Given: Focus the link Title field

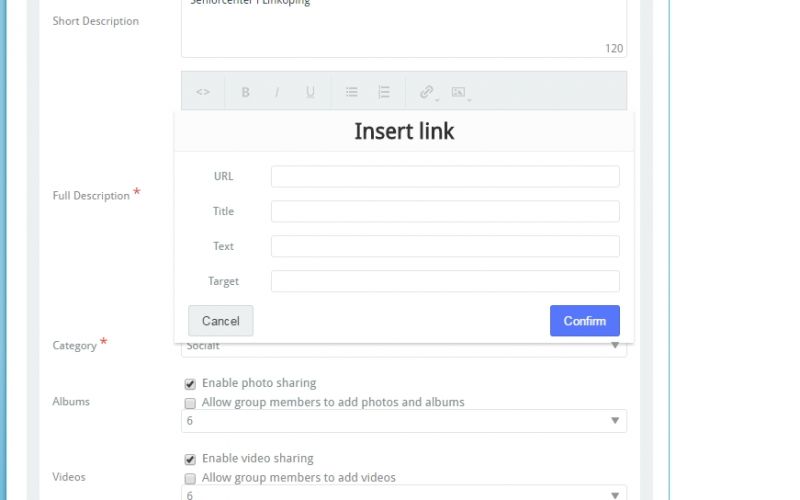Looking at the screenshot, I should coord(445,211).
